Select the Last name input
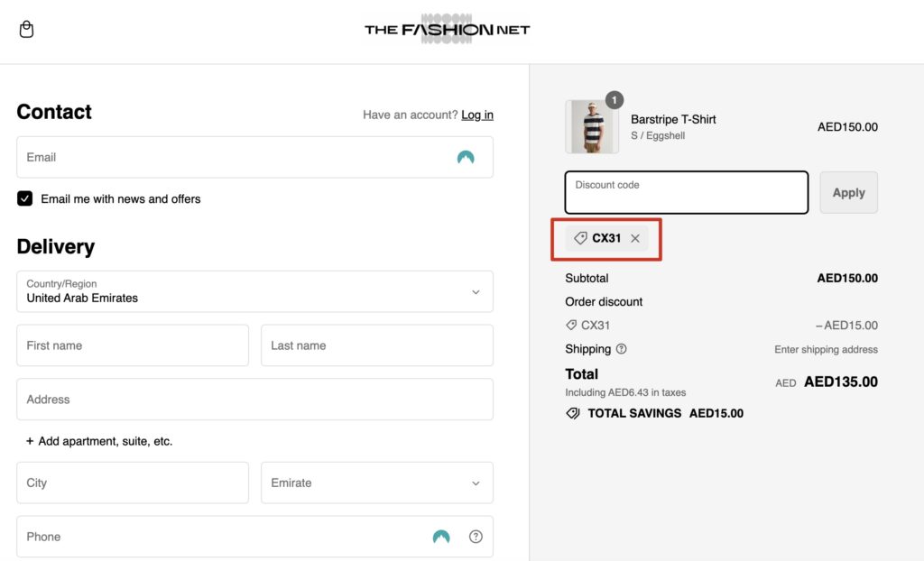This screenshot has width=924, height=561. [376, 345]
